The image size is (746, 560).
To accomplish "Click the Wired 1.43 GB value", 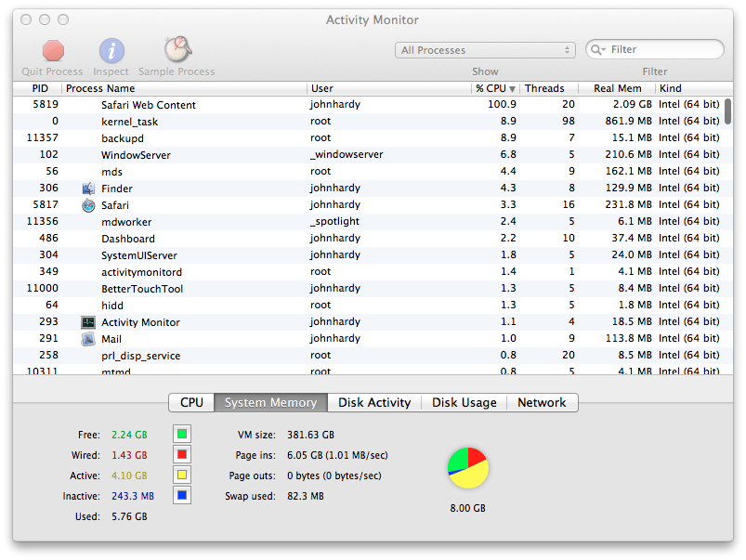I will click(129, 455).
